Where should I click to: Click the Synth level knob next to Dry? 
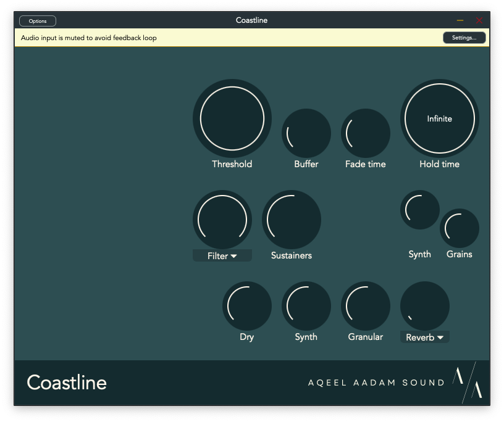(x=306, y=306)
